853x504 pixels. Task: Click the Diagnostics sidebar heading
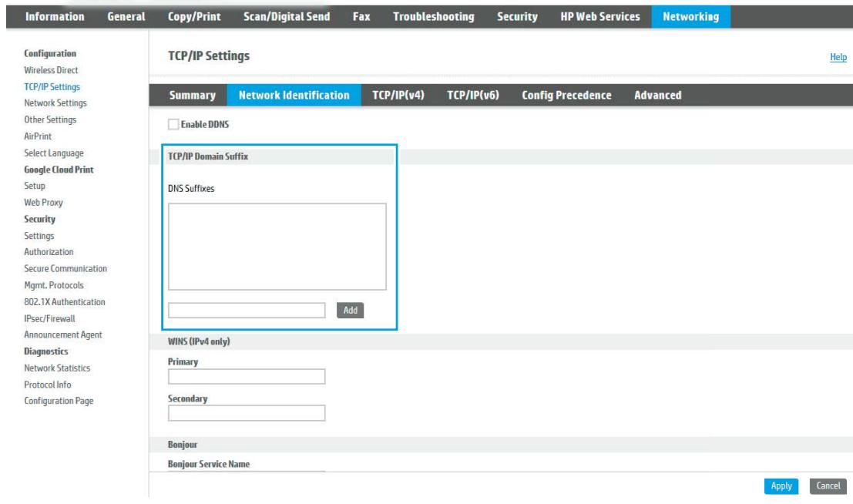tap(46, 351)
